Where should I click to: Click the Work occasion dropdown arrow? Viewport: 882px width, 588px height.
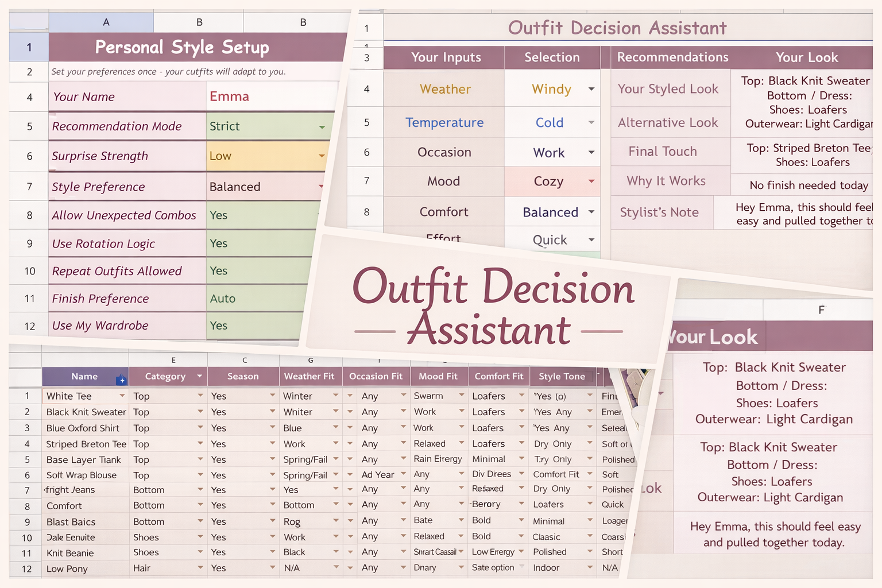(591, 152)
